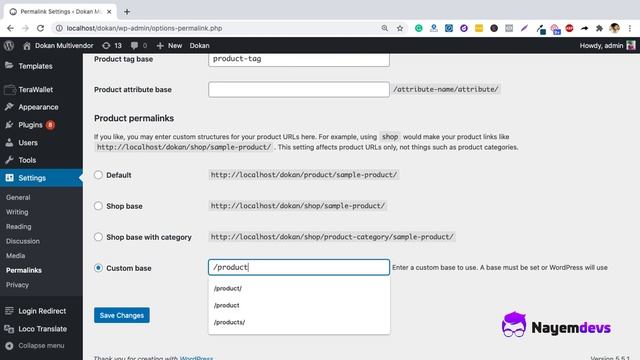The image size is (640, 360).
Task: Click the red Adblock extension icon
Action: coord(569,28)
